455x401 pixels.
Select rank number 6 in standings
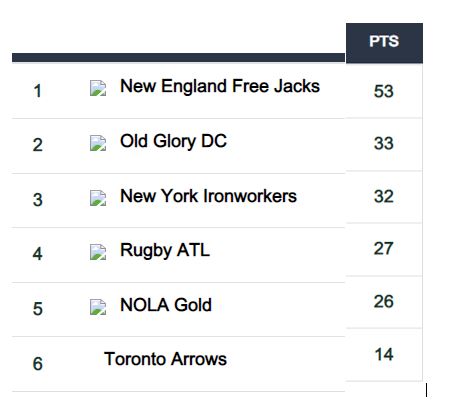coord(38,363)
